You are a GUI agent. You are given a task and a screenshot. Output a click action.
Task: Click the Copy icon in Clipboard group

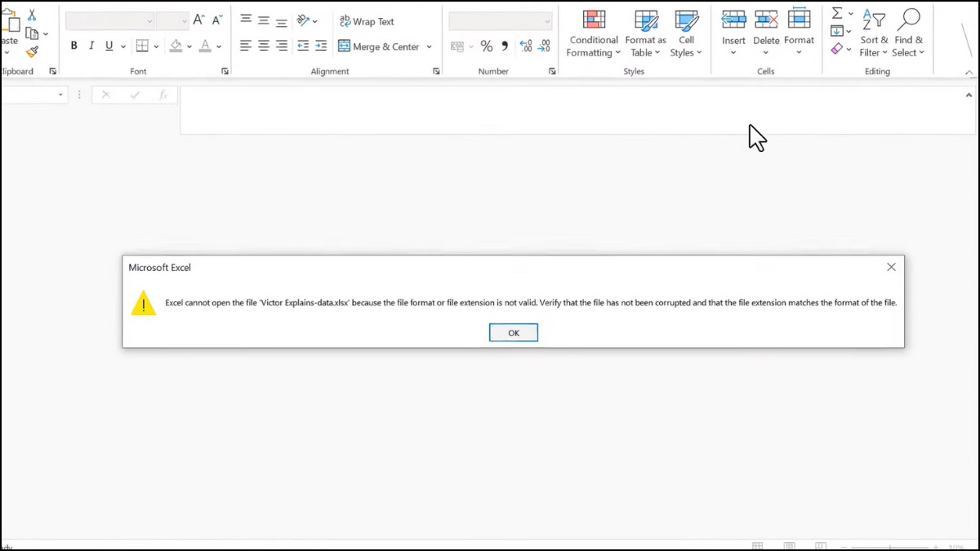[x=32, y=33]
